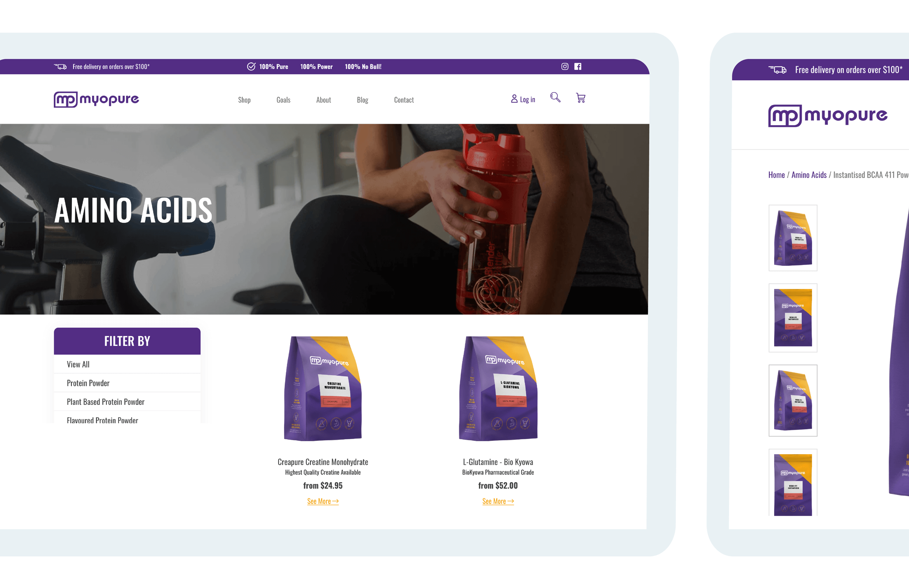
Task: Click See More on Creapure Creatine product
Action: tap(322, 501)
